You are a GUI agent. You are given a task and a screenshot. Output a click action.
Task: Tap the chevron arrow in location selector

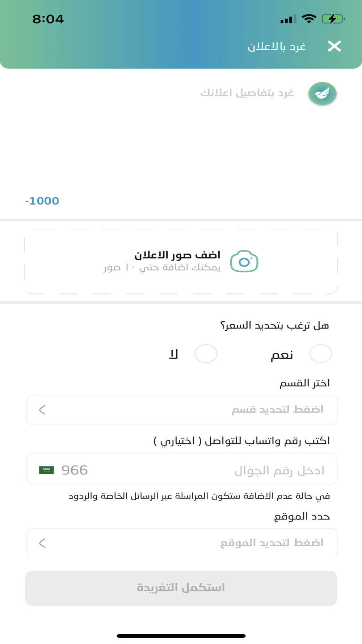click(42, 543)
